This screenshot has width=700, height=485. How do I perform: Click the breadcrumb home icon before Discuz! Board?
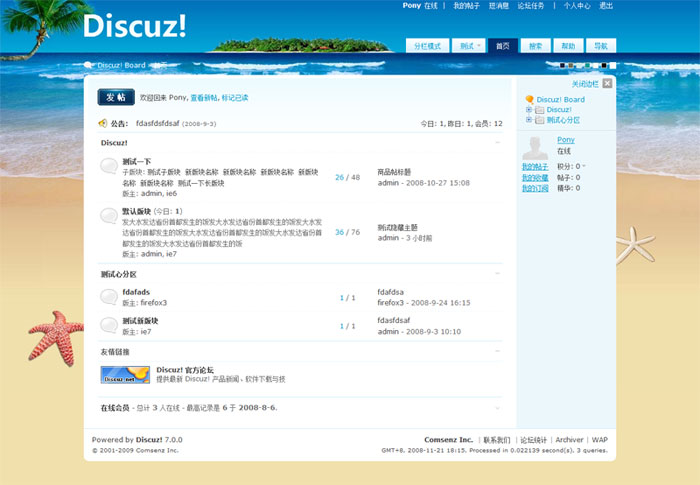tap(88, 65)
